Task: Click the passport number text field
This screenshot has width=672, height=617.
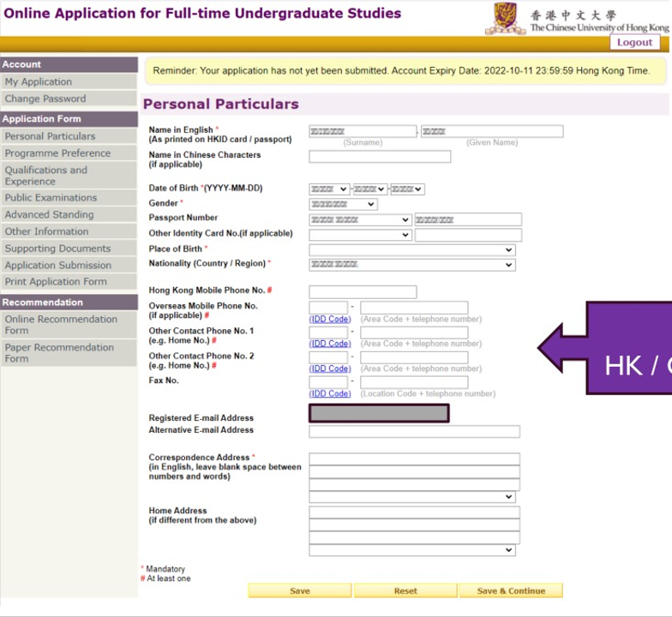Action: (468, 219)
